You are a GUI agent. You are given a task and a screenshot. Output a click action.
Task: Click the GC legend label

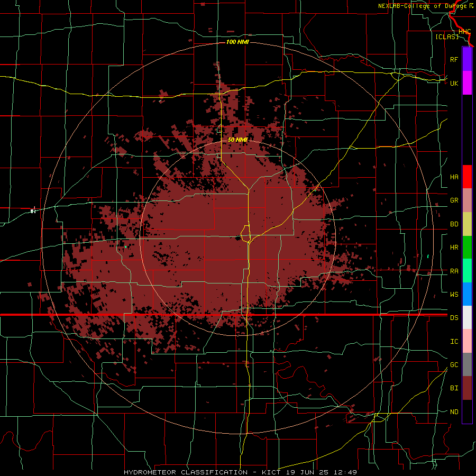click(x=454, y=365)
